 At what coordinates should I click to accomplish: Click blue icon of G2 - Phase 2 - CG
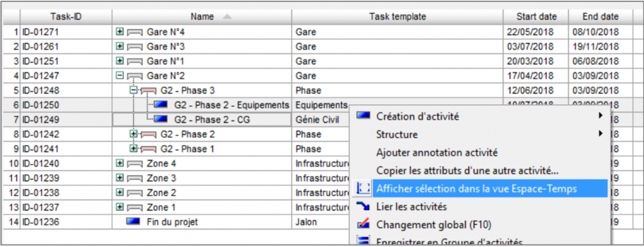click(x=160, y=119)
